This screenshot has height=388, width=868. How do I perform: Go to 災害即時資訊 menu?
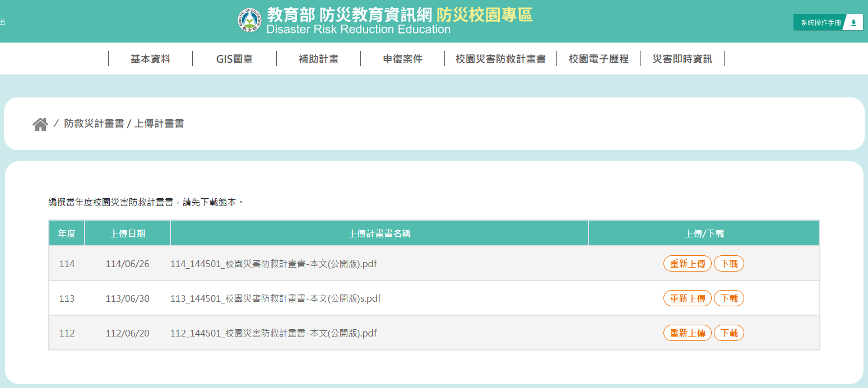(x=683, y=59)
